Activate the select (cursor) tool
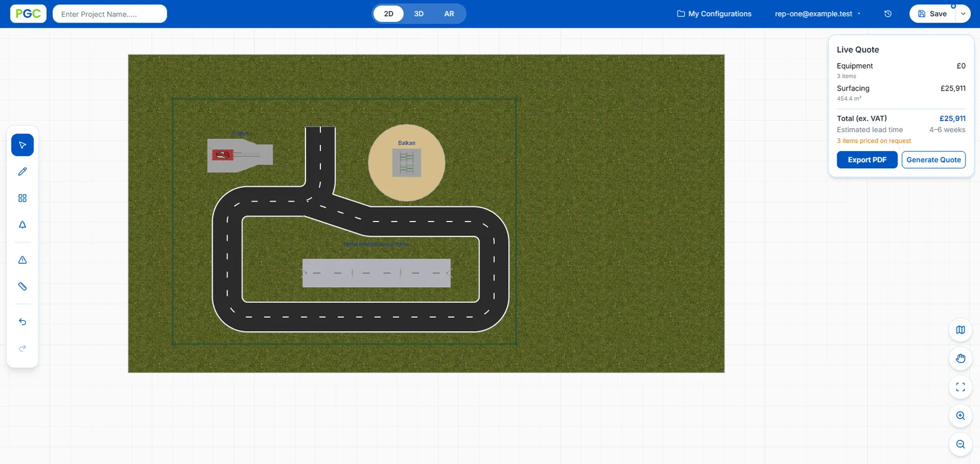This screenshot has width=980, height=464. (23, 145)
